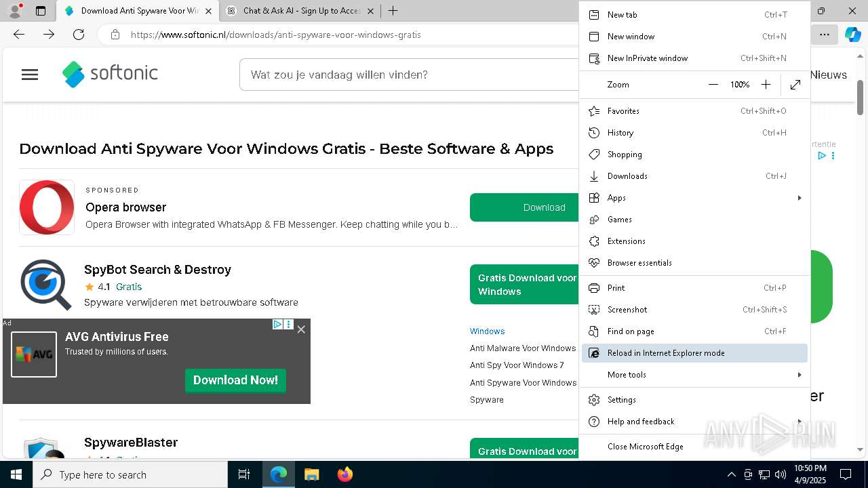Select New window menu entry

[x=694, y=37]
